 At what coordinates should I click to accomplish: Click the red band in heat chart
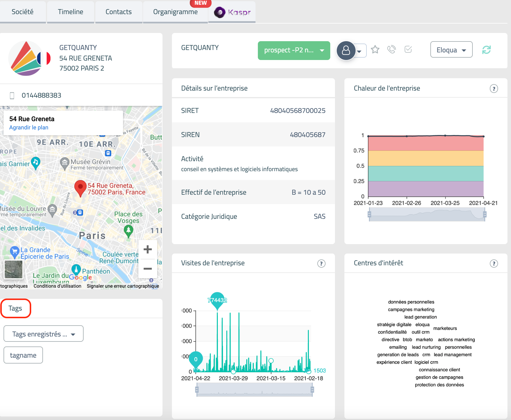[x=426, y=144]
